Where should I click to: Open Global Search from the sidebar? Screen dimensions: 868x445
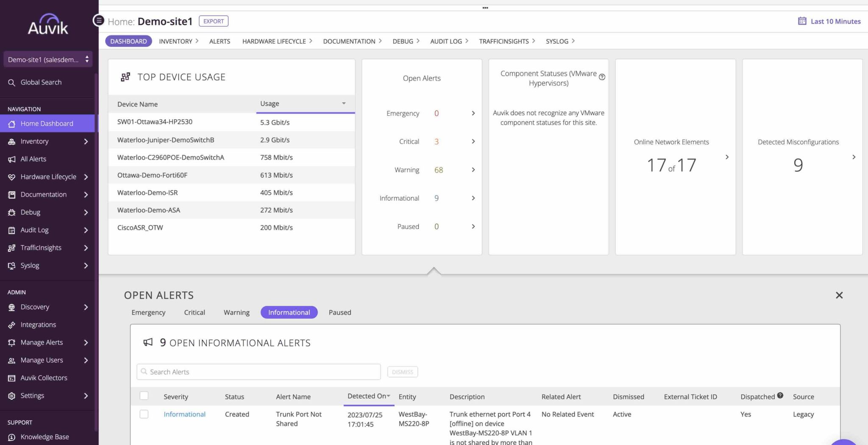pyautogui.click(x=11, y=82)
